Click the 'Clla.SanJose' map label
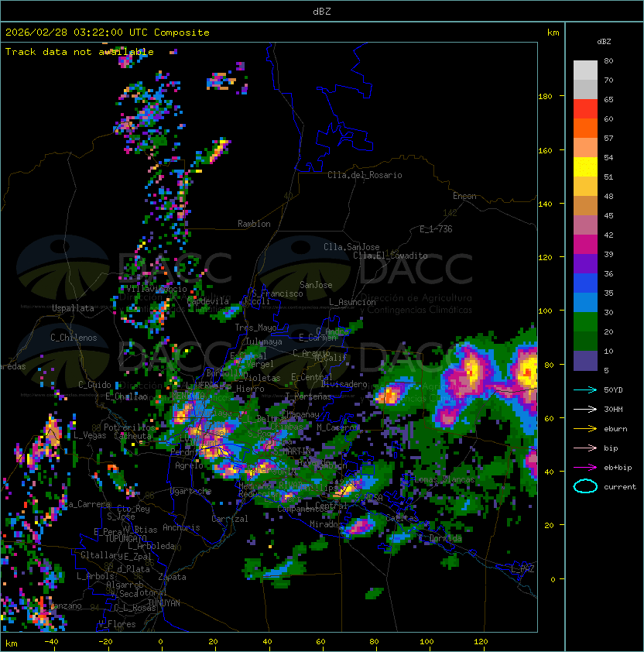Screen dimensions: 644x652 [x=351, y=247]
